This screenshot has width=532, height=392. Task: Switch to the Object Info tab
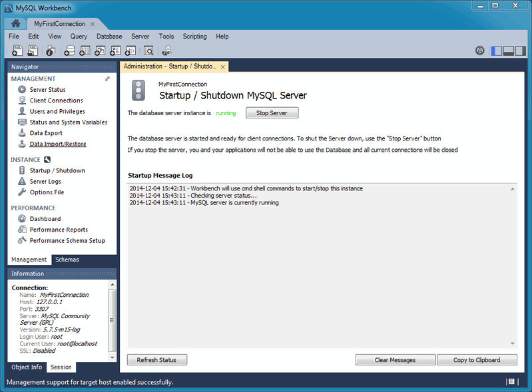pyautogui.click(x=27, y=367)
